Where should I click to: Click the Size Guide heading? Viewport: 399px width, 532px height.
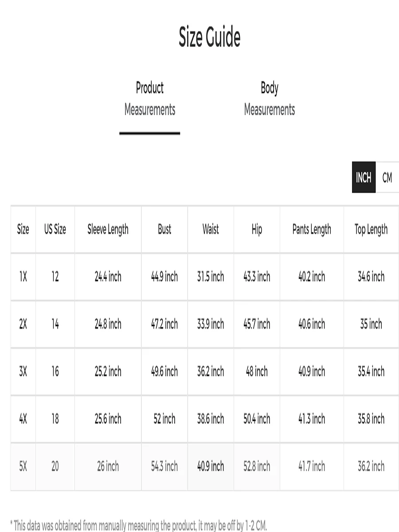click(209, 37)
